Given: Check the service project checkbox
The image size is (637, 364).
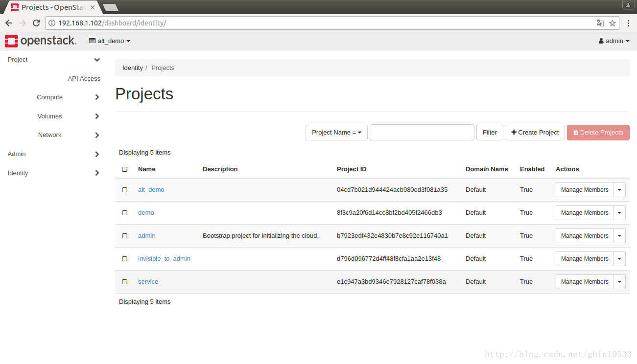Looking at the screenshot, I should [x=125, y=282].
